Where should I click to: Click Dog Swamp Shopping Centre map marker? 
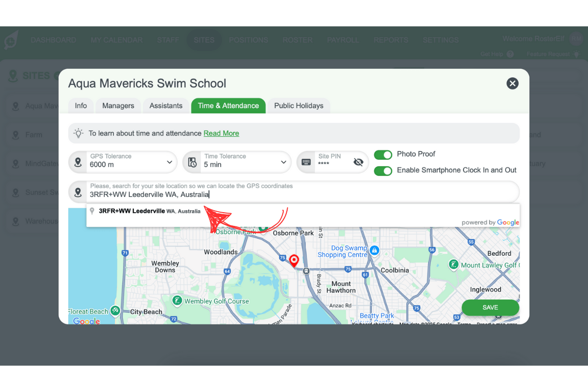tap(374, 250)
